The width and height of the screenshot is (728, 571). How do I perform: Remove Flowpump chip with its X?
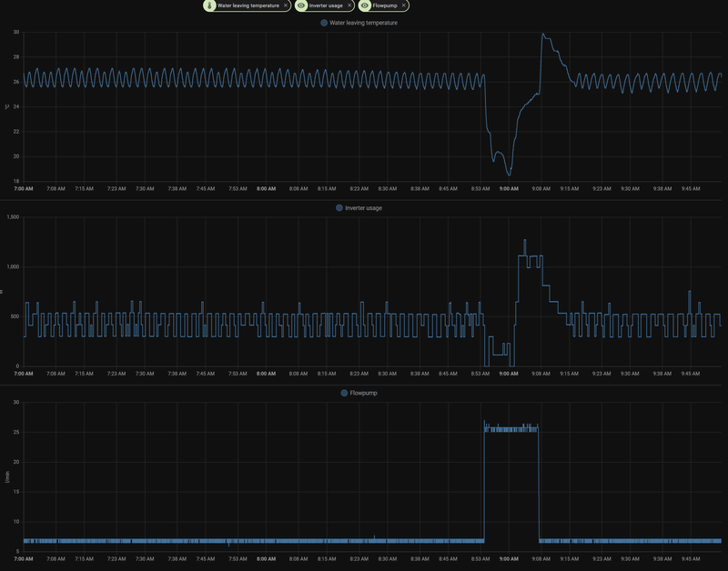404,5
